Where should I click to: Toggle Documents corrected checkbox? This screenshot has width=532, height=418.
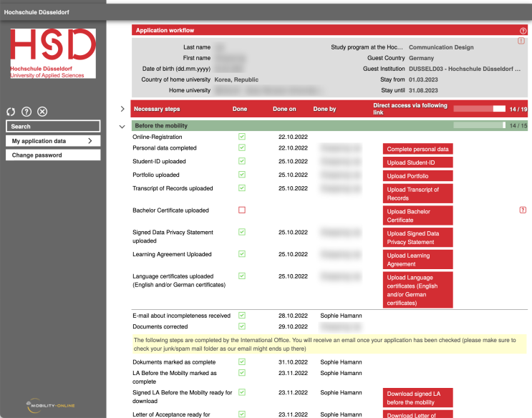coord(242,326)
